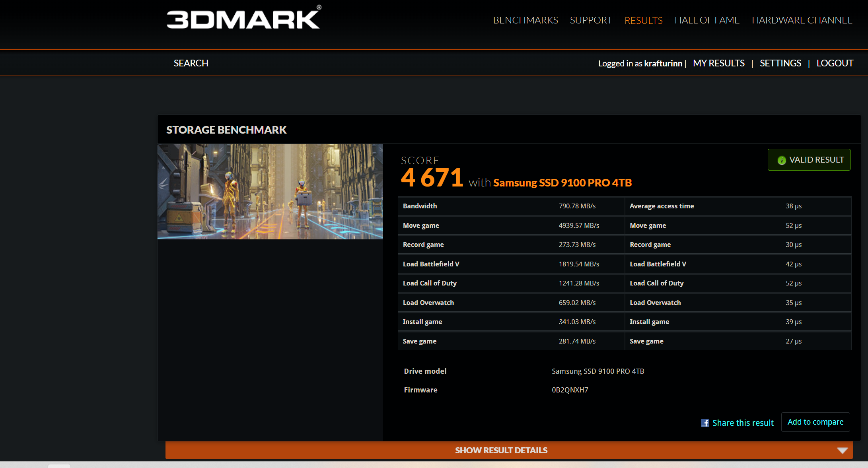Click the Samsung SSD 9100 PRO 4TB title link
868x468 pixels.
[x=562, y=183]
